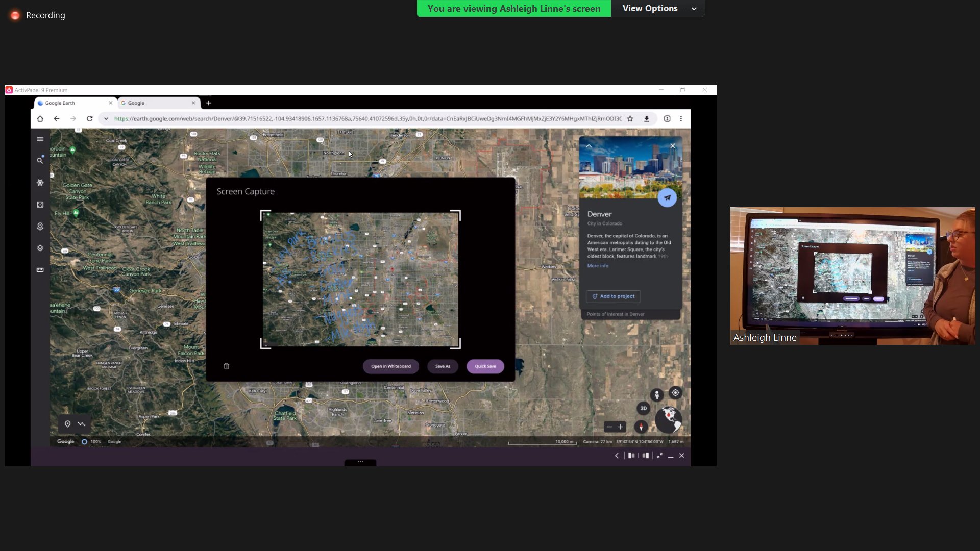This screenshot has height=551, width=980.
Task: Open the Google Earth search tool
Action: (40, 161)
